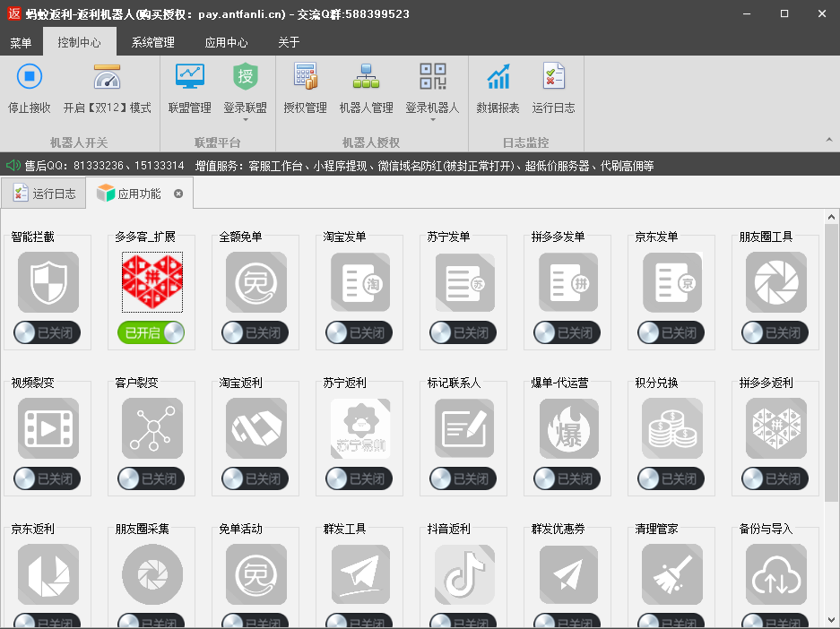The width and height of the screenshot is (840, 629).
Task: Close the 应用功能 tab
Action: 178,194
